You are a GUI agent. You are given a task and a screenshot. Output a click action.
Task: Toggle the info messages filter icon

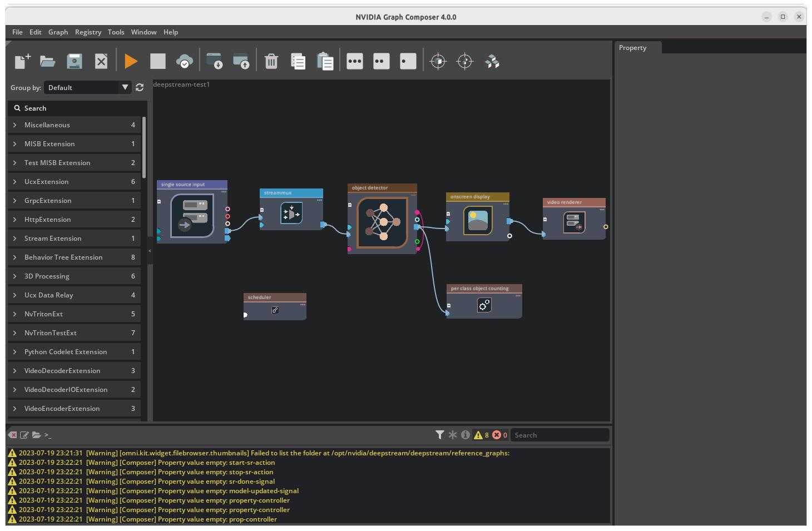point(466,435)
